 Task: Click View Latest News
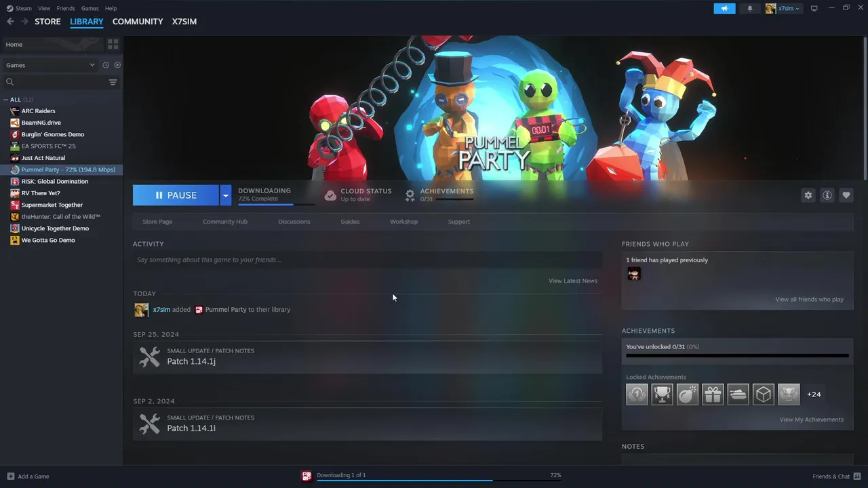(x=573, y=281)
